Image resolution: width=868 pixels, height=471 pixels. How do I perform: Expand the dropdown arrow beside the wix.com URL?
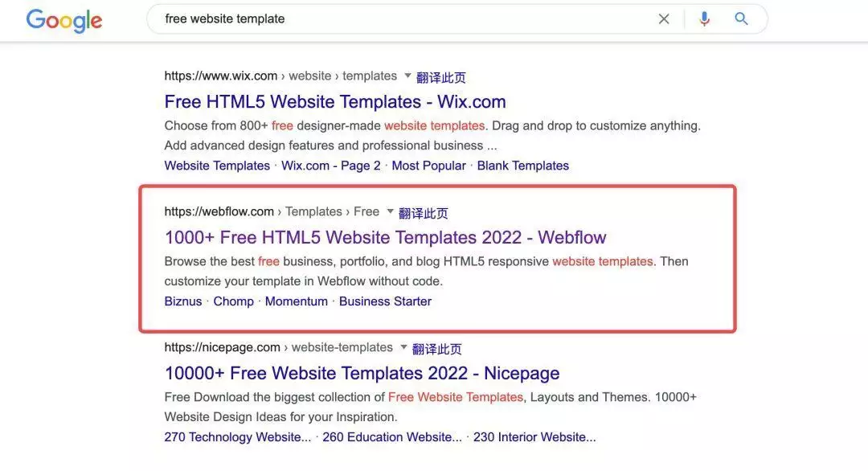coord(407,75)
